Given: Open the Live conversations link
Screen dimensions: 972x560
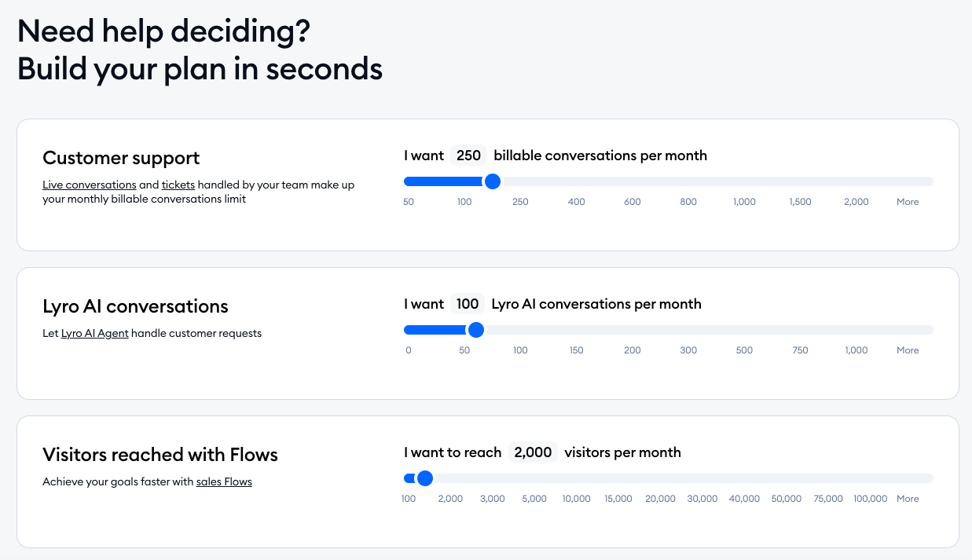Looking at the screenshot, I should [89, 185].
